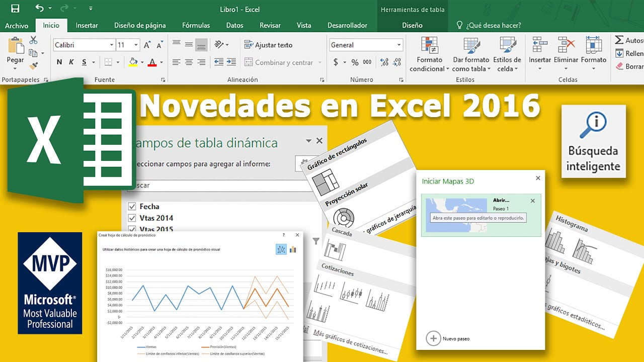Toggle bottom vertical alignment
The width and height of the screenshot is (644, 362).
pos(201,45)
